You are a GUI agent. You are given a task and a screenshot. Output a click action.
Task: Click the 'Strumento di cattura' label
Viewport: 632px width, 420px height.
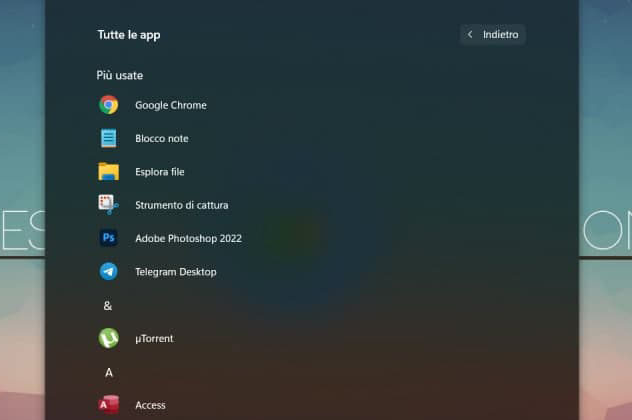[x=182, y=205]
